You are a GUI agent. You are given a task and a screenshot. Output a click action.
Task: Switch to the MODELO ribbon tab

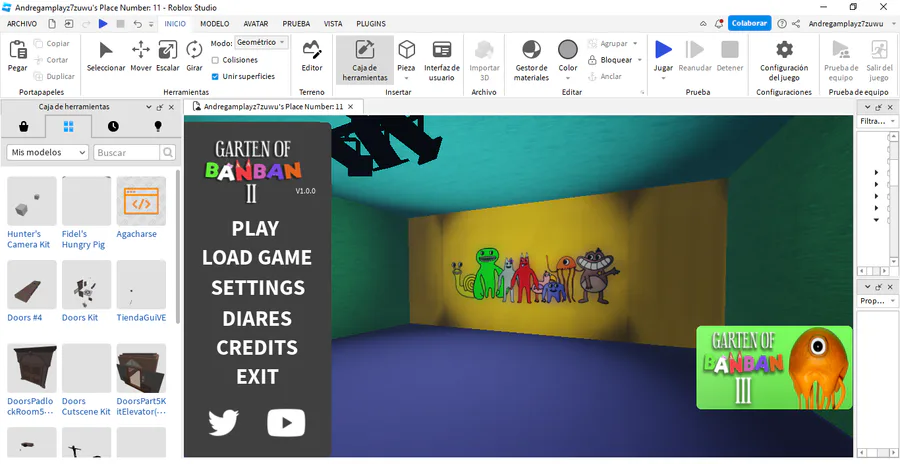pos(215,24)
